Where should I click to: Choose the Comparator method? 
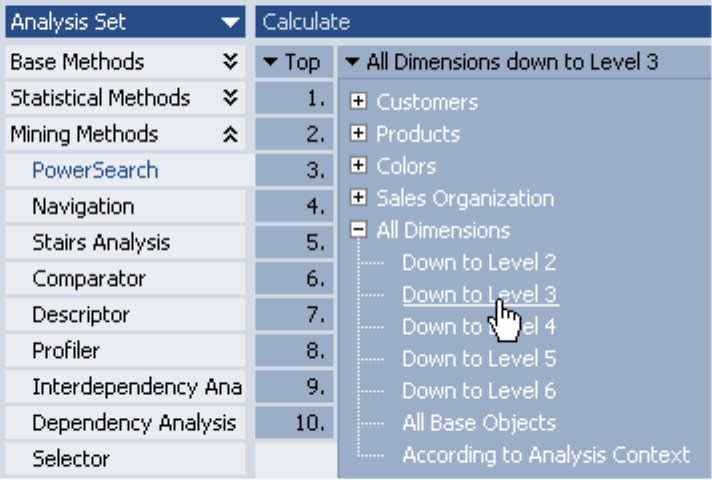(89, 279)
